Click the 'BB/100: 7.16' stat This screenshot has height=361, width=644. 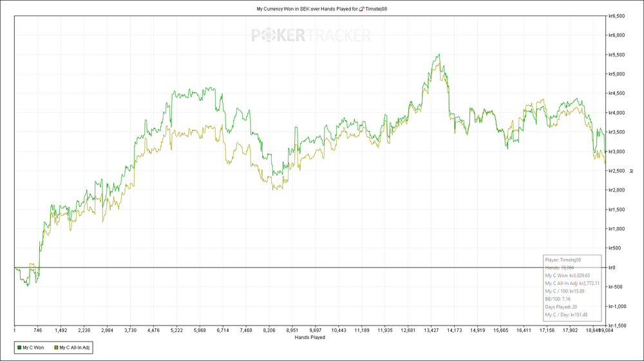[x=558, y=299]
